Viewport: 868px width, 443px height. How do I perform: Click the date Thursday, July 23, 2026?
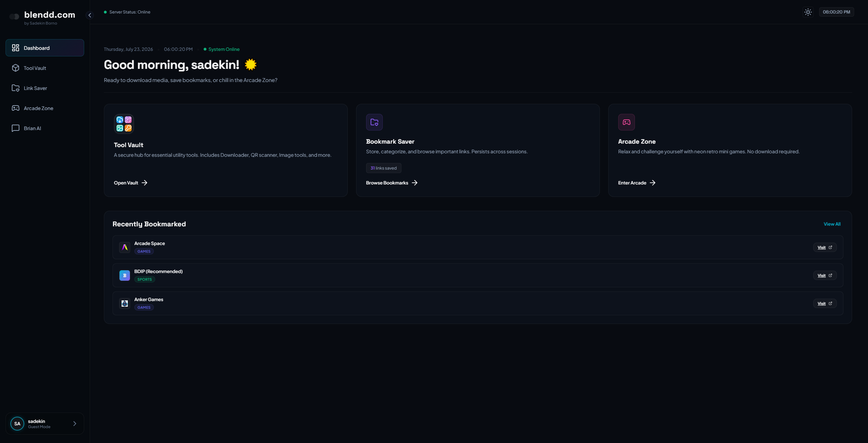coord(128,49)
